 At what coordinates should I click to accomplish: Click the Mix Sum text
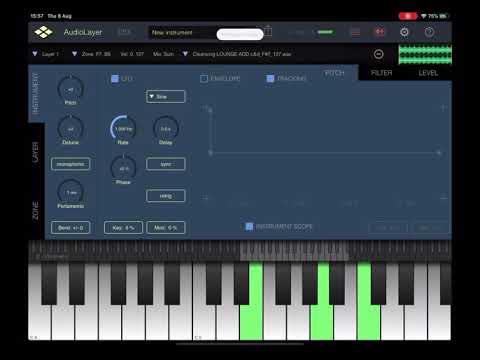click(x=163, y=54)
